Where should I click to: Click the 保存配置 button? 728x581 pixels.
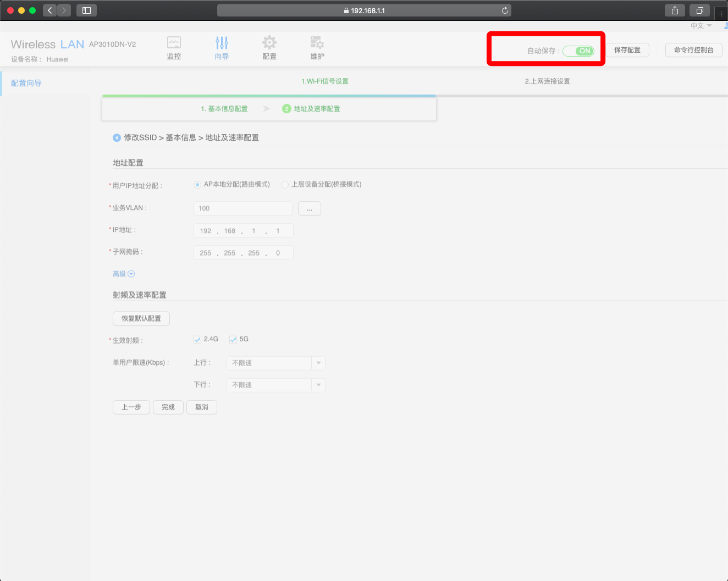coord(627,50)
